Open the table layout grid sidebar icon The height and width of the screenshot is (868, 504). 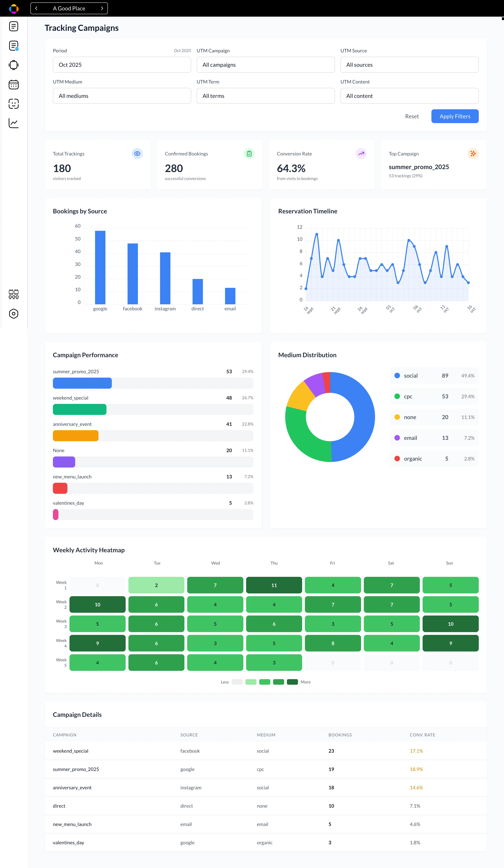click(x=13, y=294)
